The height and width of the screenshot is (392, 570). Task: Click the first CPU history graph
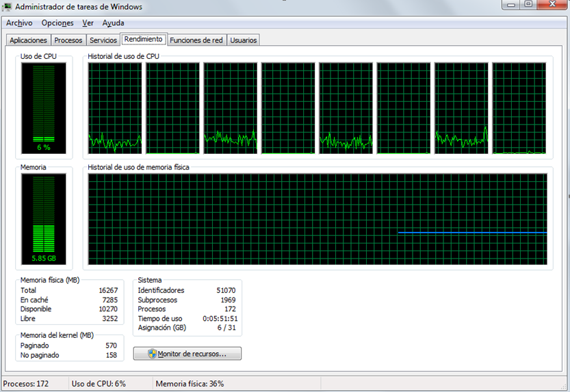coord(115,108)
